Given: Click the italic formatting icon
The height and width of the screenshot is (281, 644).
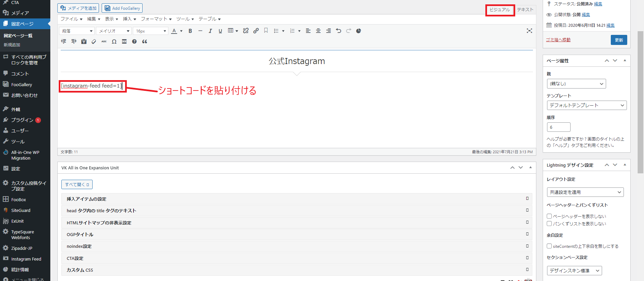Looking at the screenshot, I should (210, 31).
